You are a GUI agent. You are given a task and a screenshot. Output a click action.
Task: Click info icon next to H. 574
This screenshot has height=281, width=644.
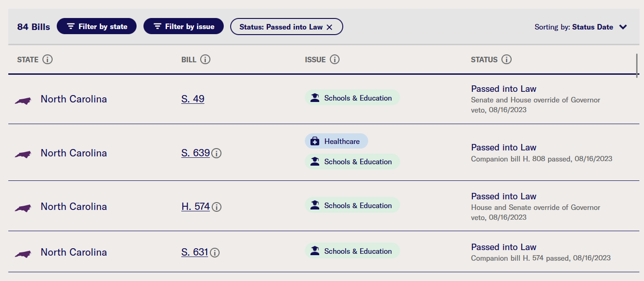point(216,207)
